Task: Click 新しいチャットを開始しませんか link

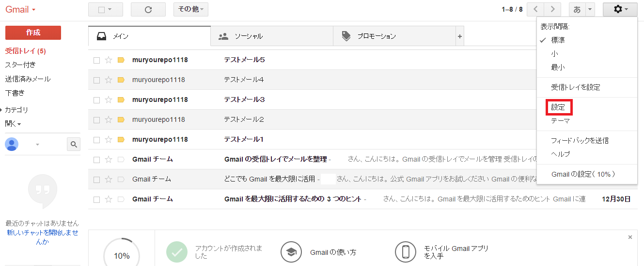Action: [43, 237]
